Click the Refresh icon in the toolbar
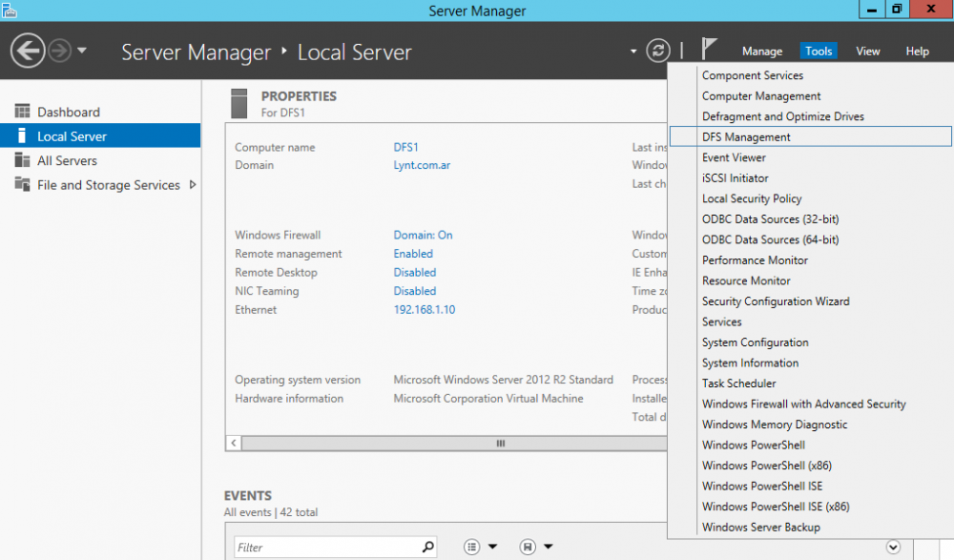The image size is (954, 560). [657, 51]
